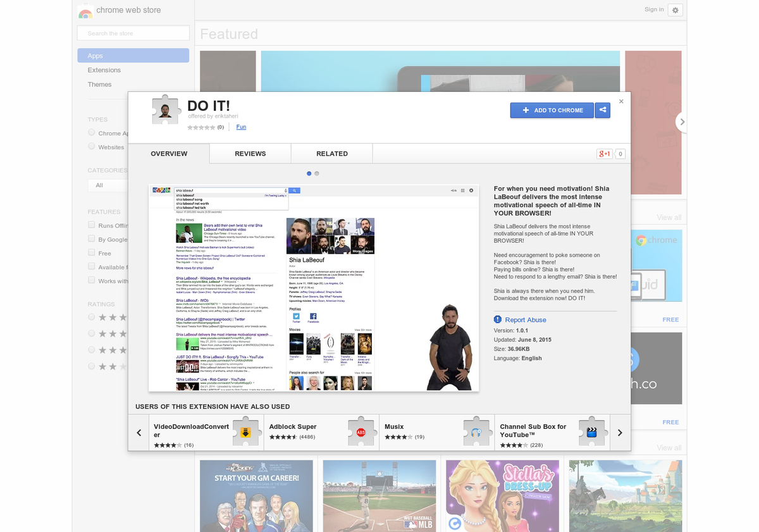
Task: Open the Start Your GM Career hockey app
Action: click(256, 496)
